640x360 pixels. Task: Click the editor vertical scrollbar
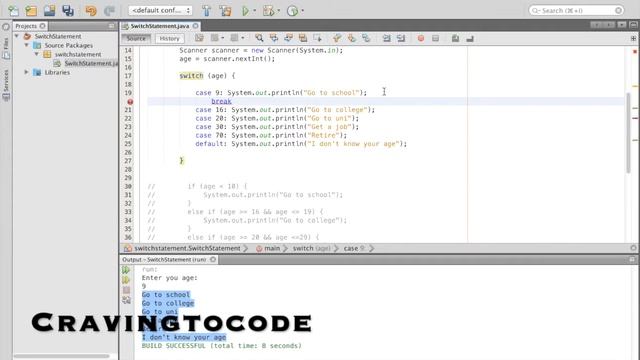[629, 133]
